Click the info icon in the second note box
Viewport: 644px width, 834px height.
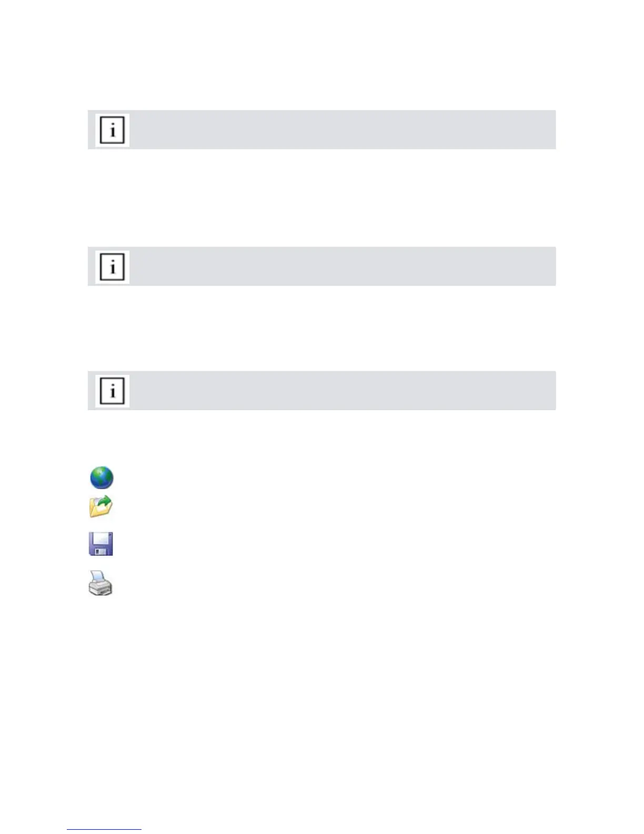point(112,266)
